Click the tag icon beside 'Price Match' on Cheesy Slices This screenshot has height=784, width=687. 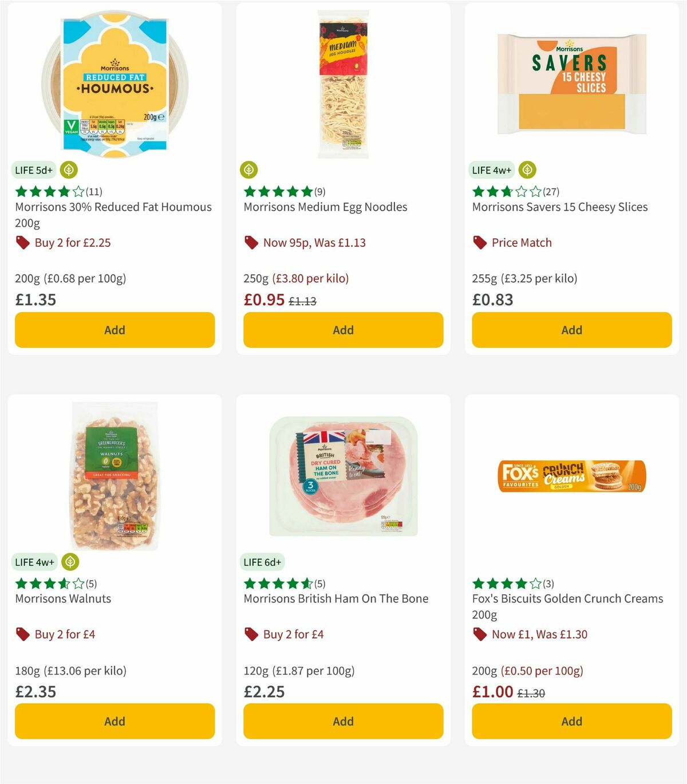(479, 243)
